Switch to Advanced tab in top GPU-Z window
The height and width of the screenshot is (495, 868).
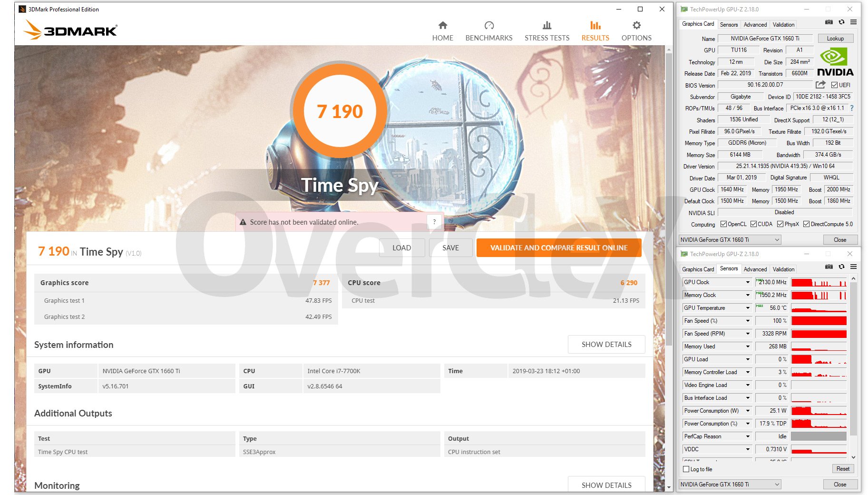point(755,24)
